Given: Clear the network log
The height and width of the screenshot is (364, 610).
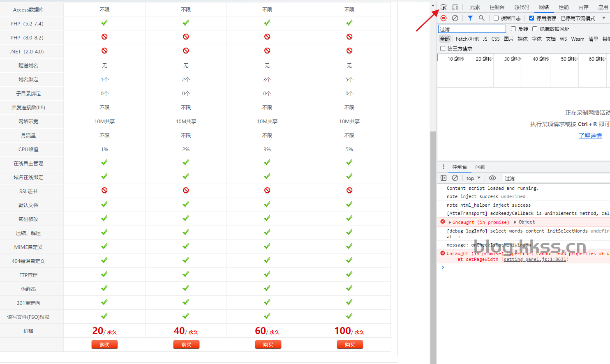Looking at the screenshot, I should pyautogui.click(x=455, y=18).
